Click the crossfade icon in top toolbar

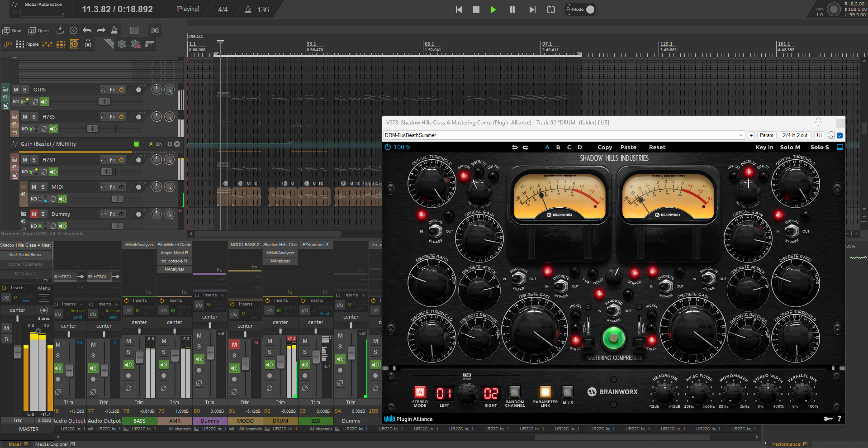tap(155, 30)
